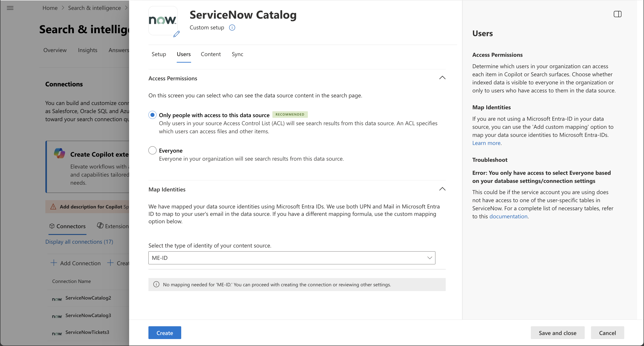This screenshot has width=644, height=346.
Task: Click the hamburger navigation menu icon
Action: pos(10,8)
